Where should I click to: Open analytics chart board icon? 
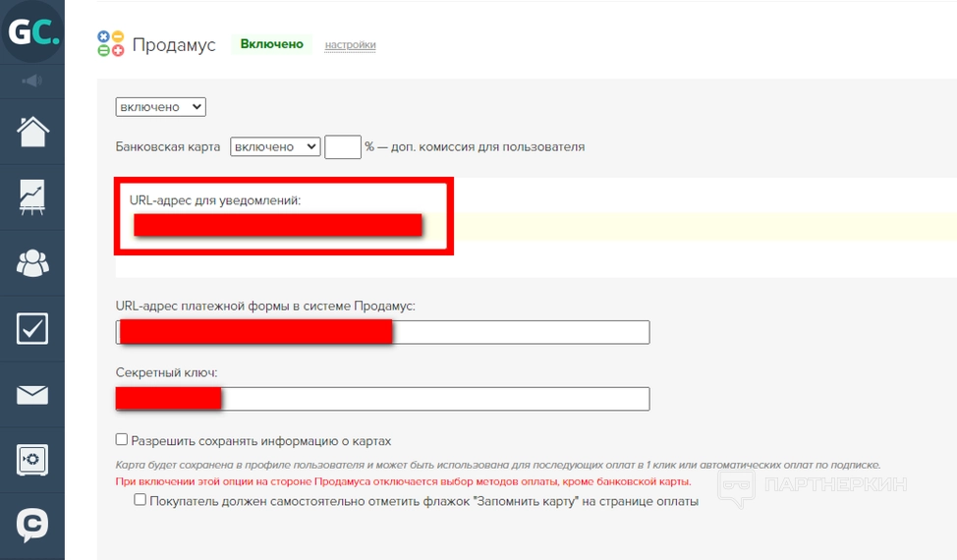[32, 197]
